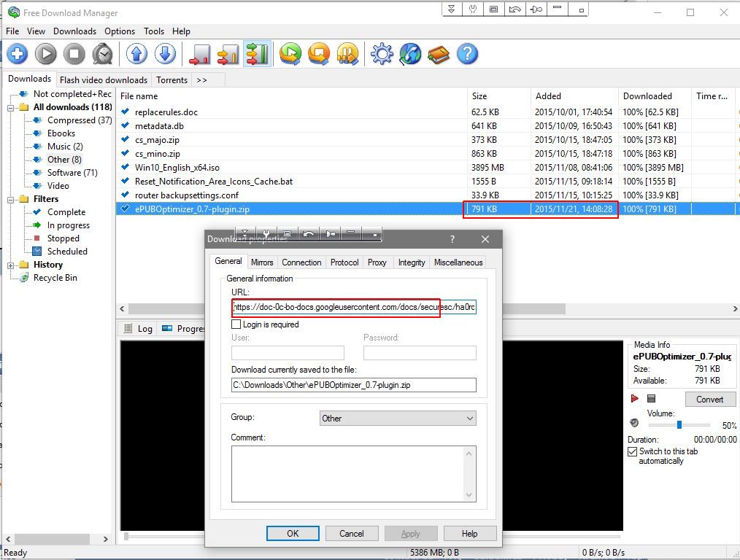Image resolution: width=740 pixels, height=560 pixels.
Task: Open the scheduler clock icon in toolbar
Action: pos(102,54)
